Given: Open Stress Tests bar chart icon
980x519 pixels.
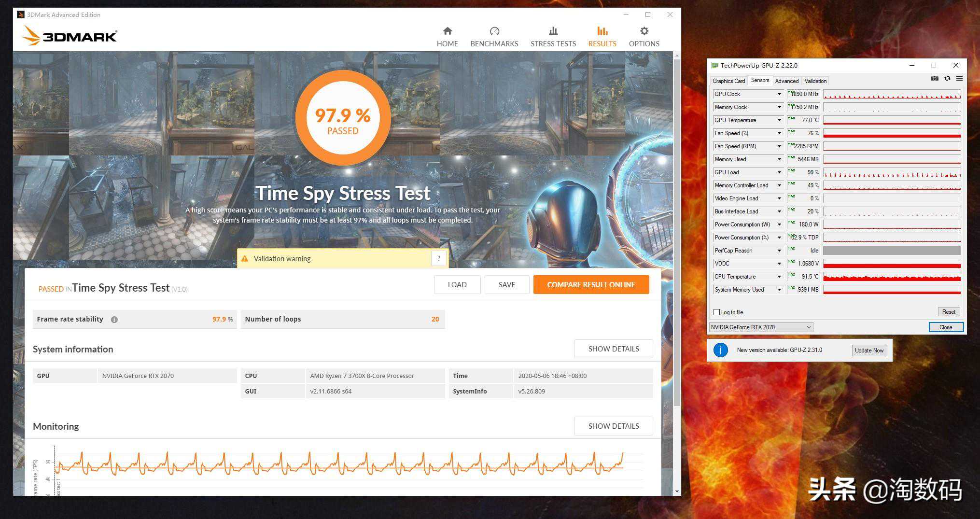Looking at the screenshot, I should [553, 31].
